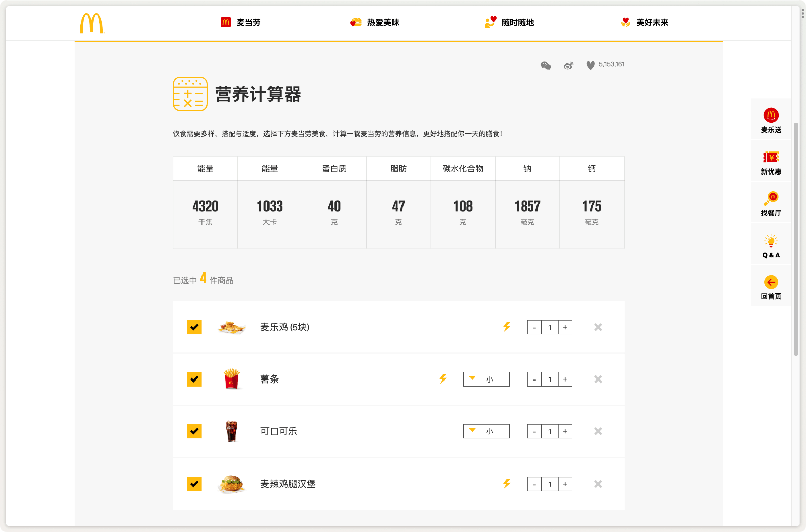Share via the Weibo icon
The image size is (806, 532).
tap(568, 65)
